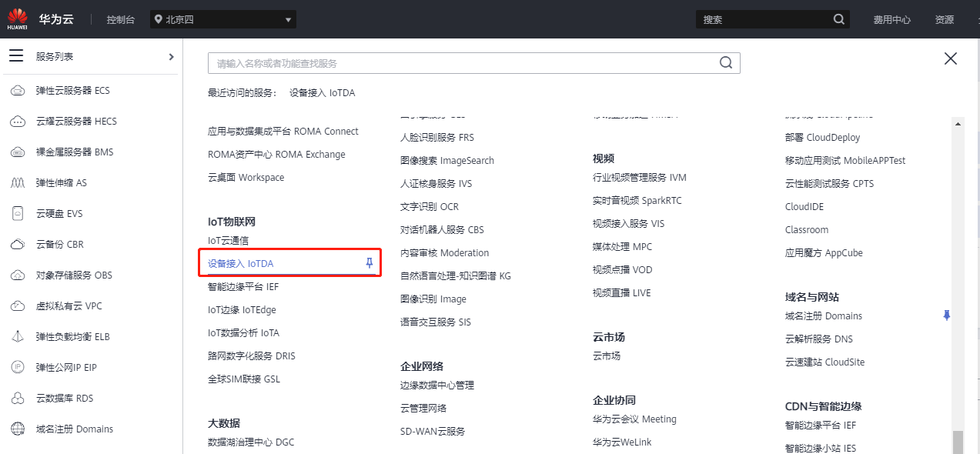Open 数据湖治理中心 DGC
The height and width of the screenshot is (454, 980).
pos(251,442)
